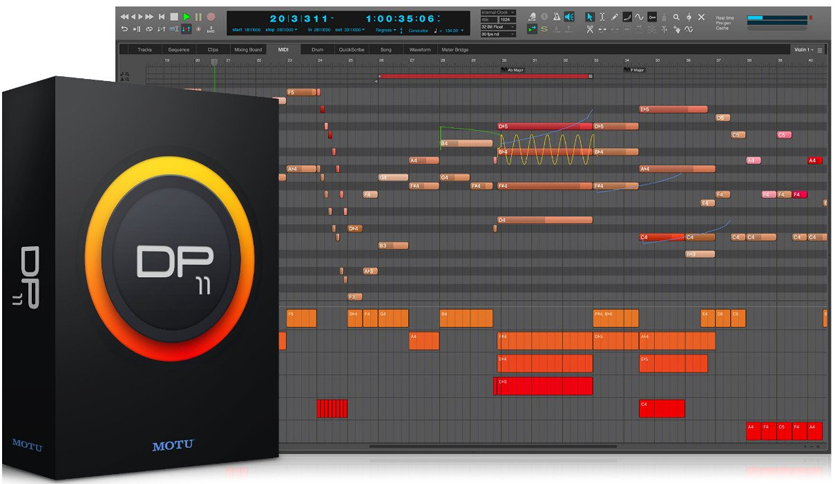Click the red selection range bar in timeline

tap(485, 76)
